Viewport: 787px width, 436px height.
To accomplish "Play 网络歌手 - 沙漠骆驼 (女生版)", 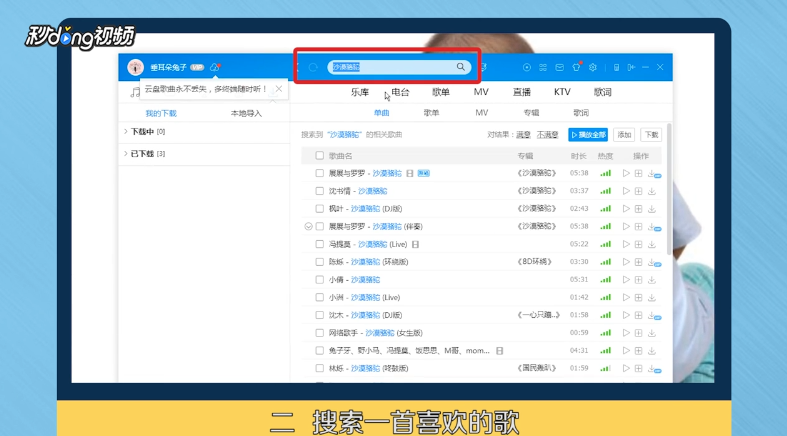I will tap(626, 333).
